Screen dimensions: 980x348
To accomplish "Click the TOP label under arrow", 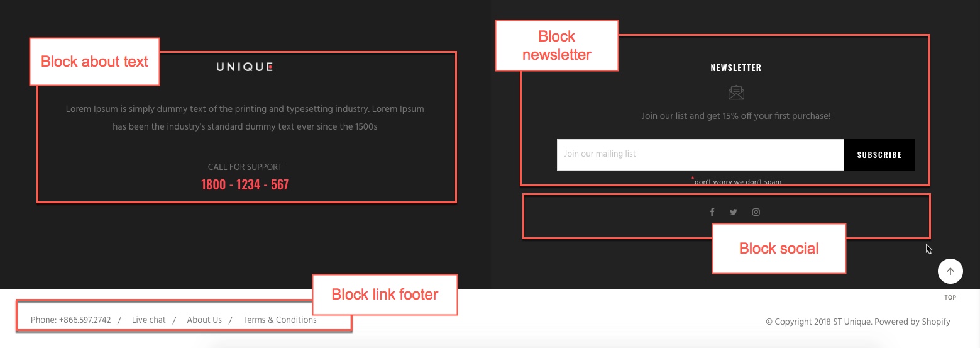I will 950,298.
